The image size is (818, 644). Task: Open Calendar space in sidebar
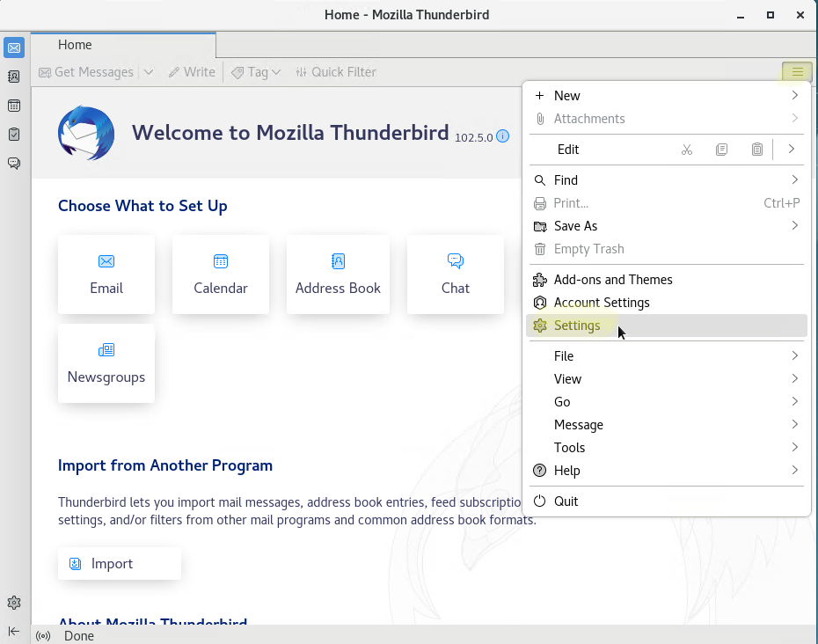pyautogui.click(x=14, y=106)
